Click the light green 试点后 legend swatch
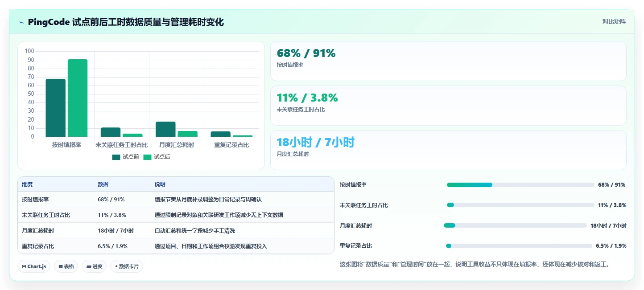 (x=147, y=157)
